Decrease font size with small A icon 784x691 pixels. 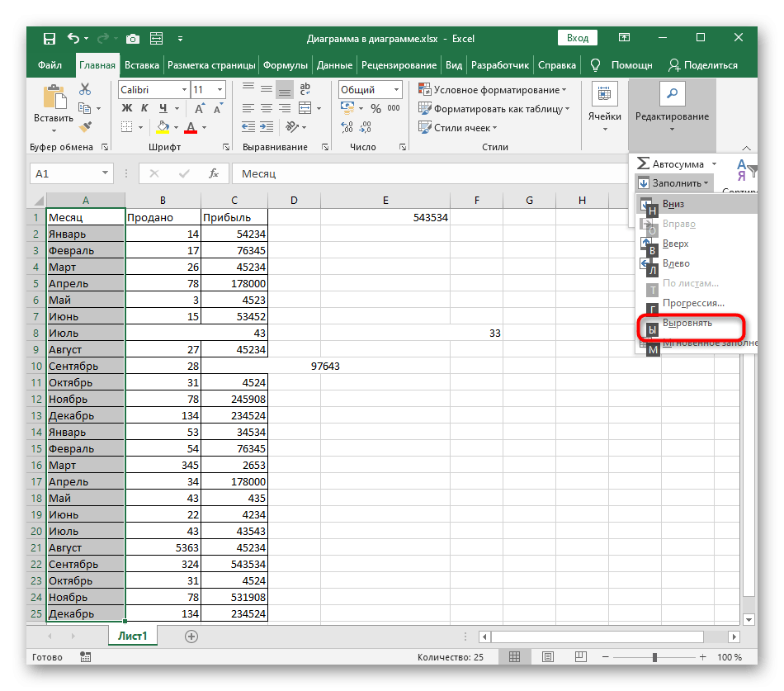coord(218,109)
